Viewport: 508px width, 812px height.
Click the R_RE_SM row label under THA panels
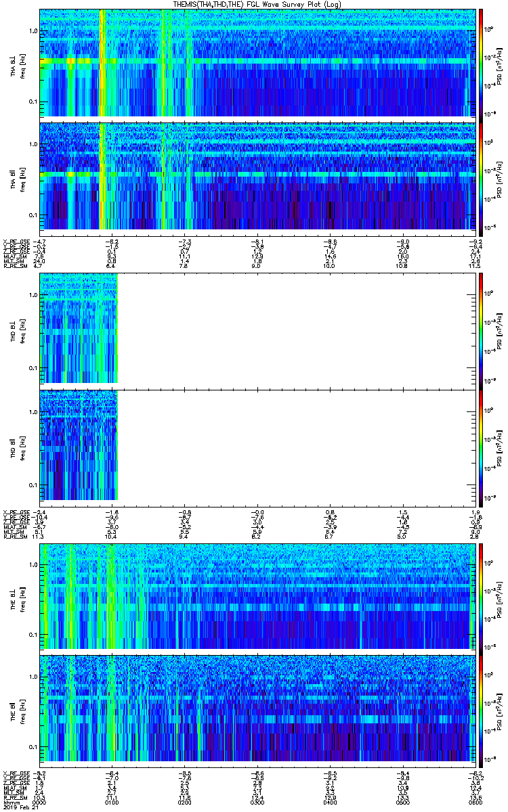[15, 267]
